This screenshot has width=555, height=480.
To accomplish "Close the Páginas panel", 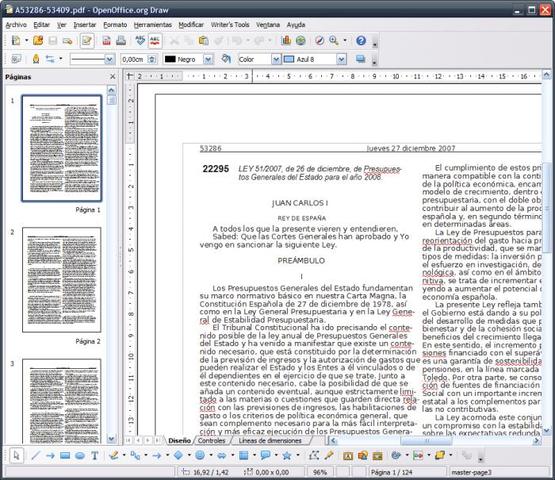I will [x=113, y=76].
